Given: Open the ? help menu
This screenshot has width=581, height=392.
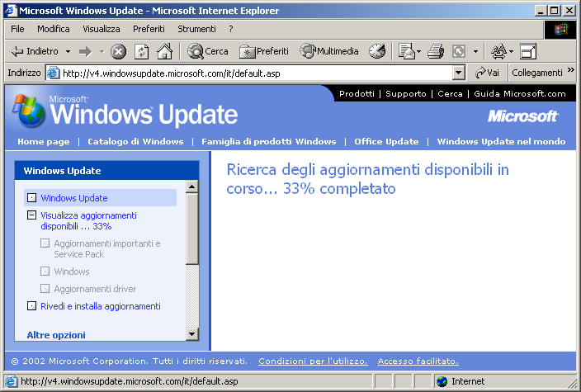Looking at the screenshot, I should pyautogui.click(x=231, y=29).
